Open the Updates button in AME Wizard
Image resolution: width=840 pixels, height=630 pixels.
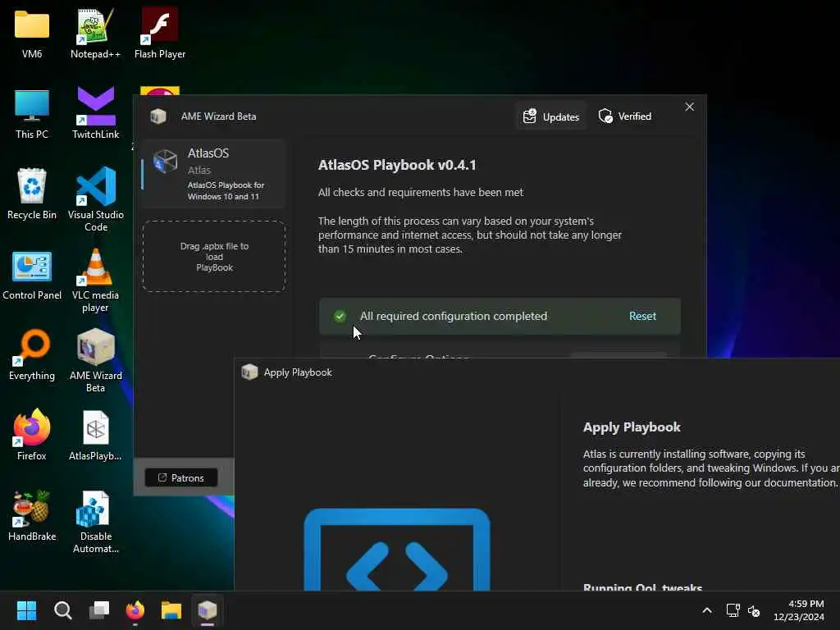[550, 116]
